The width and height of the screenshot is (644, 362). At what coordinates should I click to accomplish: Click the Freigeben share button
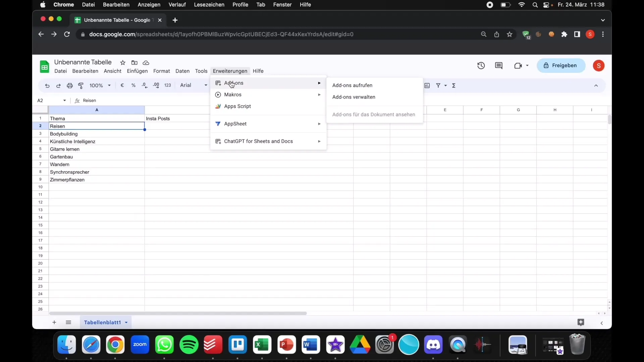[561, 66]
